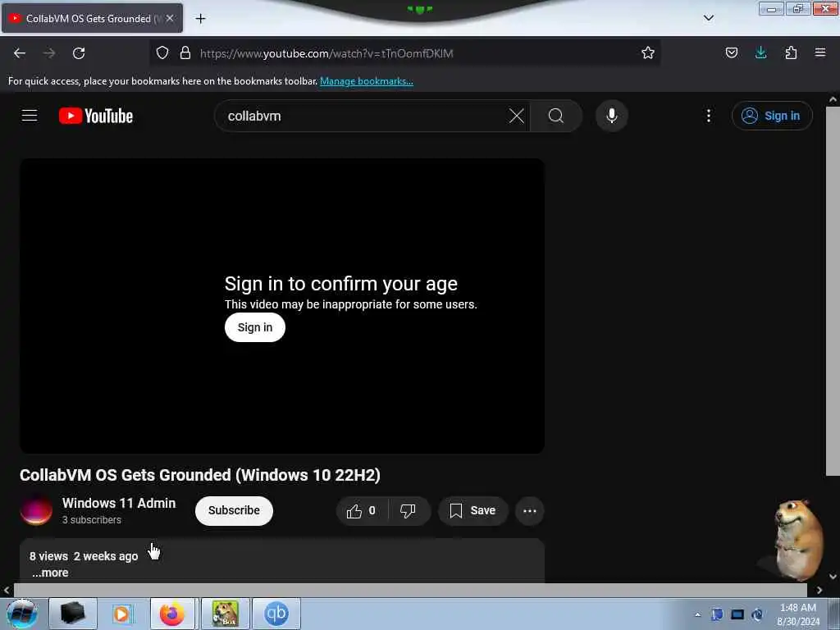Image resolution: width=840 pixels, height=630 pixels.
Task: Open the YouTube hamburger guide menu
Action: [x=30, y=116]
